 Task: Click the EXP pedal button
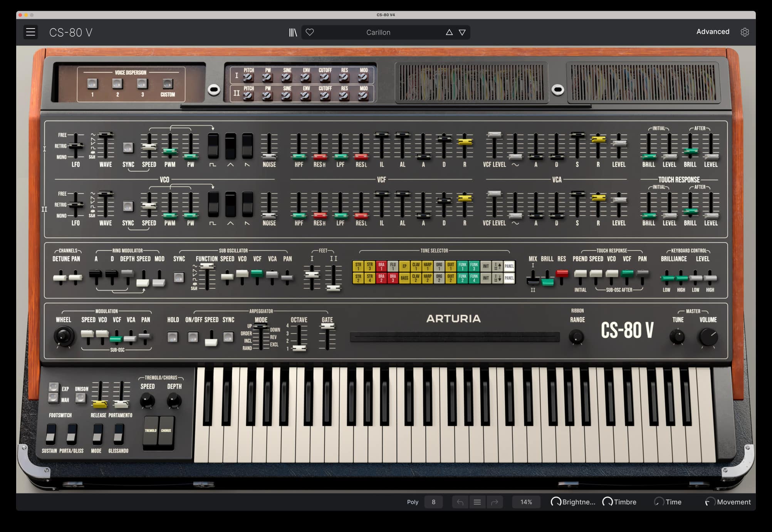54,387
